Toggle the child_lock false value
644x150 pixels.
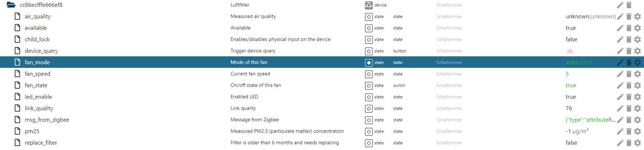(571, 39)
